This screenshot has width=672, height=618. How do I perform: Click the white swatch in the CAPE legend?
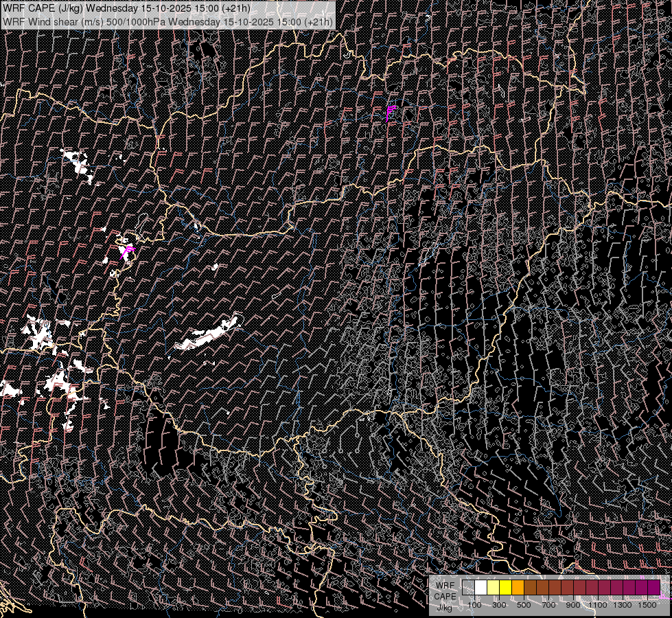[x=480, y=588]
